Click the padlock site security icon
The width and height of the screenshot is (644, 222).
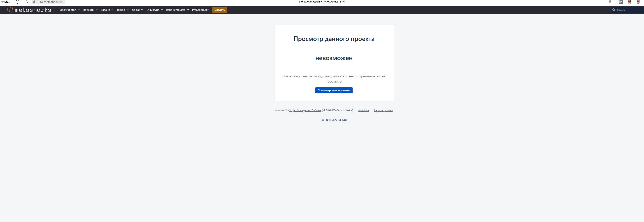(34, 2)
